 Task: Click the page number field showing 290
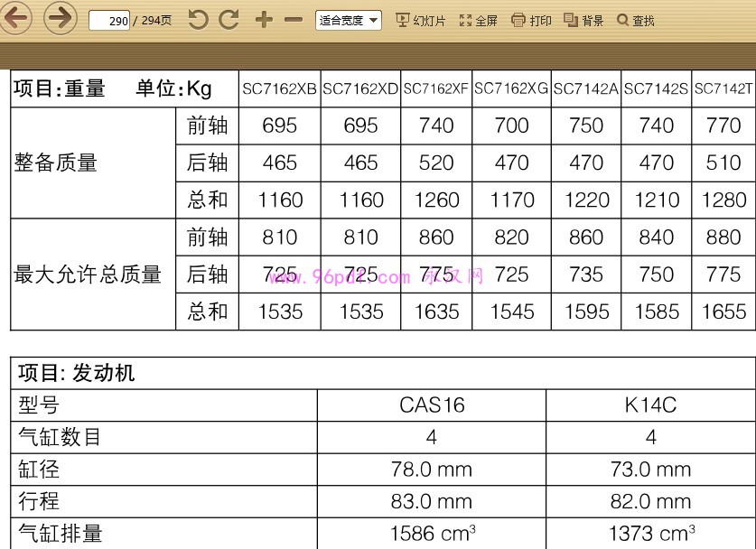coord(109,20)
